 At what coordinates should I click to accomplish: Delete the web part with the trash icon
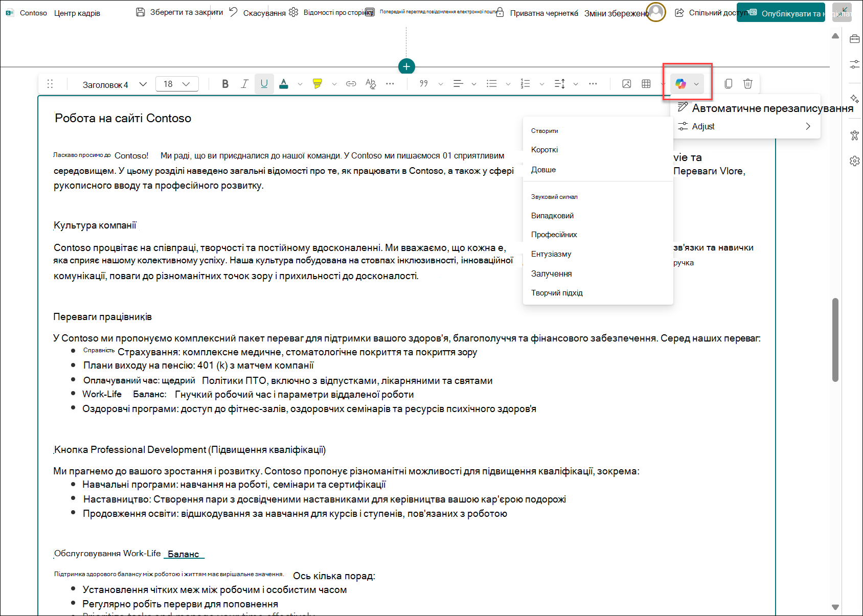[748, 84]
